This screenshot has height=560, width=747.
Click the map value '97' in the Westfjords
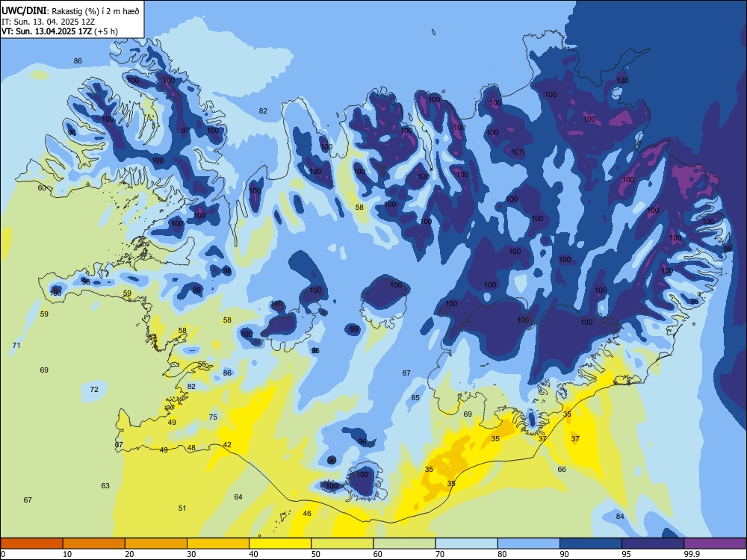coord(185,131)
